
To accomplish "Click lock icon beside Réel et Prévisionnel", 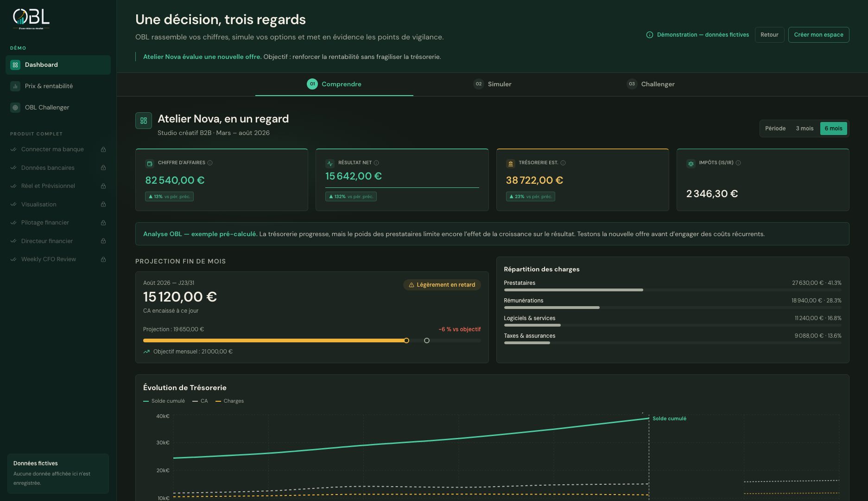I will [x=103, y=186].
